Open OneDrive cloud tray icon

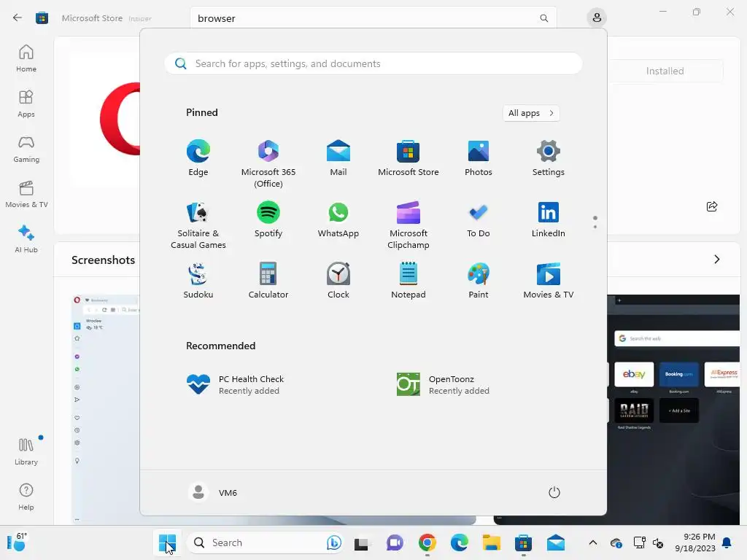tap(616, 542)
